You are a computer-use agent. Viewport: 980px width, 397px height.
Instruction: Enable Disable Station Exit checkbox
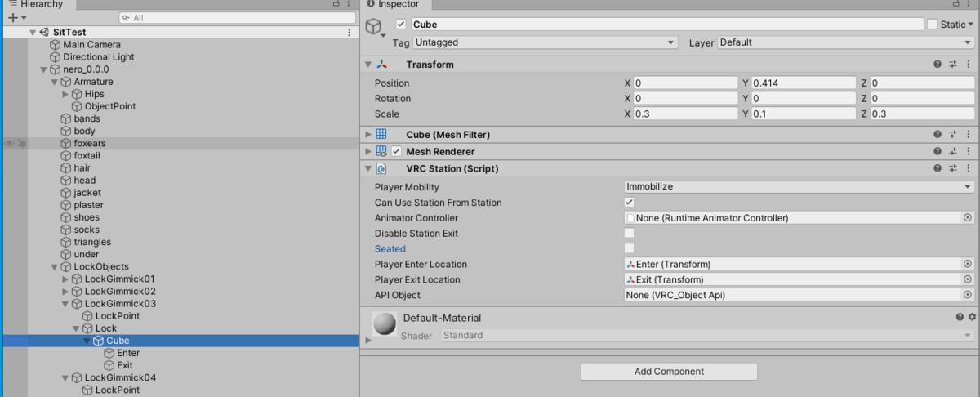click(x=629, y=234)
